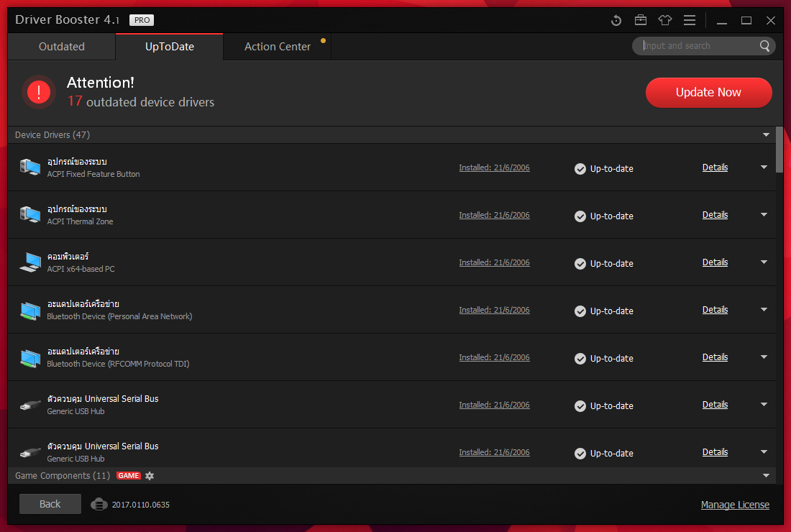791x532 pixels.
Task: Open Details for ACPI Thermal Zone
Action: click(715, 215)
